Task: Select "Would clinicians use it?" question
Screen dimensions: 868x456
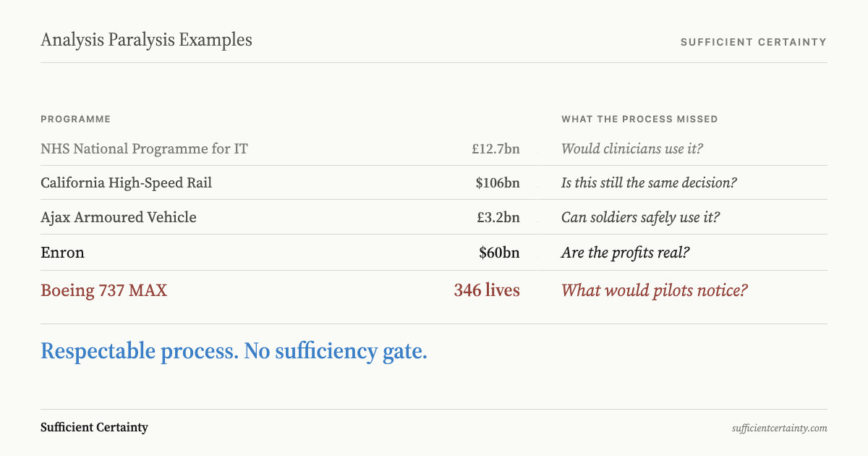Action: tap(632, 149)
